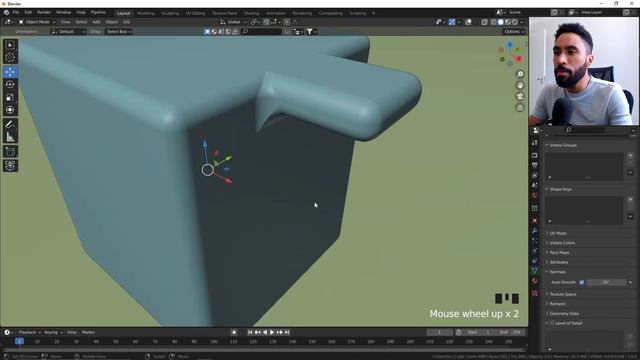Image resolution: width=640 pixels, height=360 pixels.
Task: Toggle X-ray display
Action: 484,22
